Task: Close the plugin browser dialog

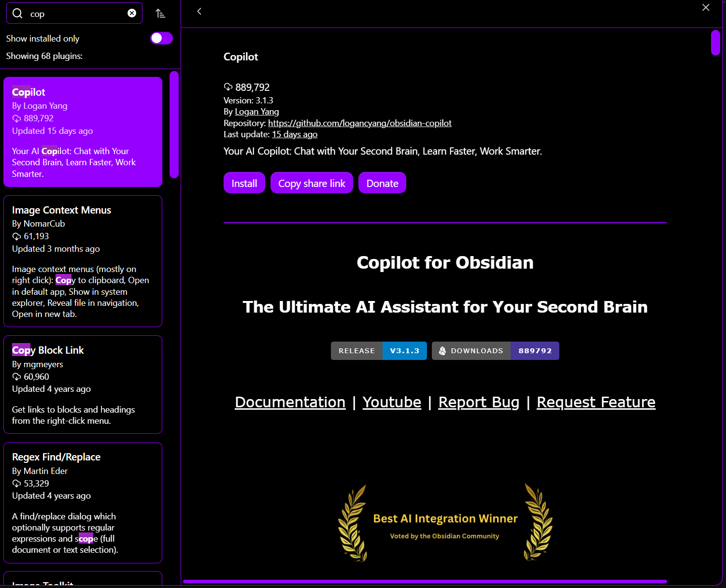Action: [x=706, y=7]
